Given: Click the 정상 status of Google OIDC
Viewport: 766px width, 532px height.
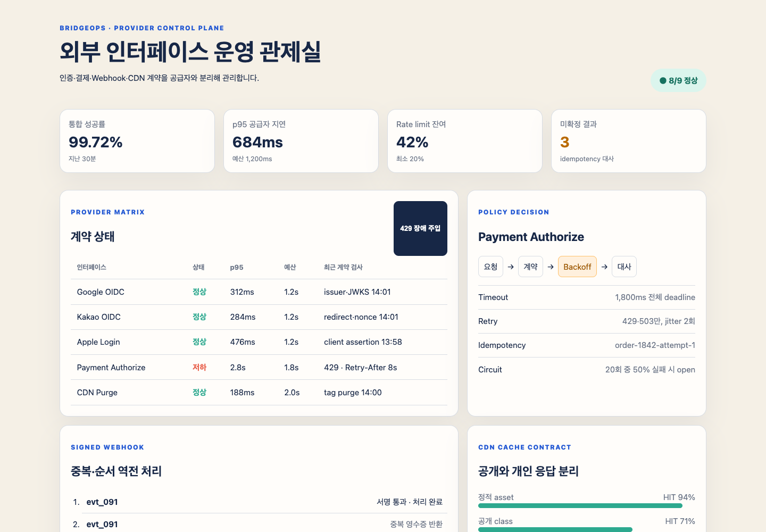Looking at the screenshot, I should (199, 292).
